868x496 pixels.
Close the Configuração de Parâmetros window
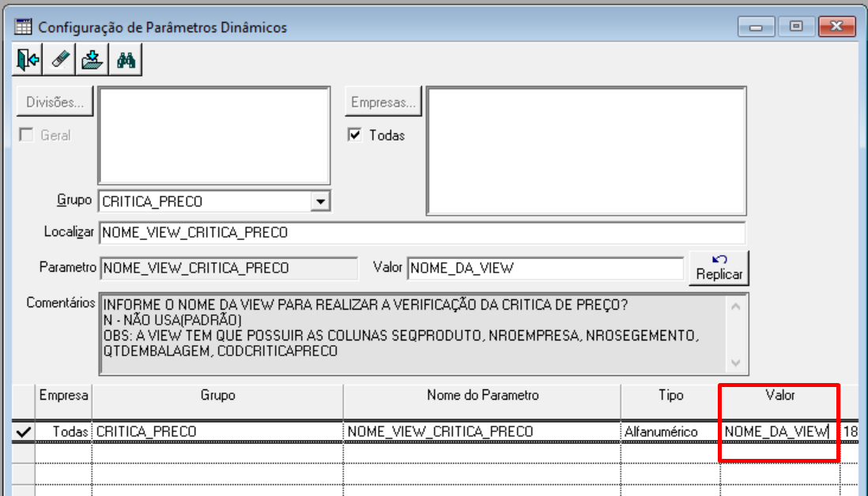pyautogui.click(x=837, y=27)
